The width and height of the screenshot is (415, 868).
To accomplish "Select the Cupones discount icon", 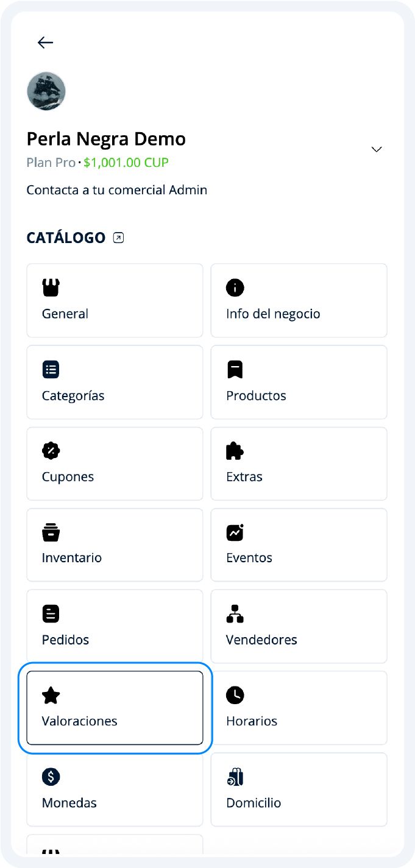I will click(51, 451).
